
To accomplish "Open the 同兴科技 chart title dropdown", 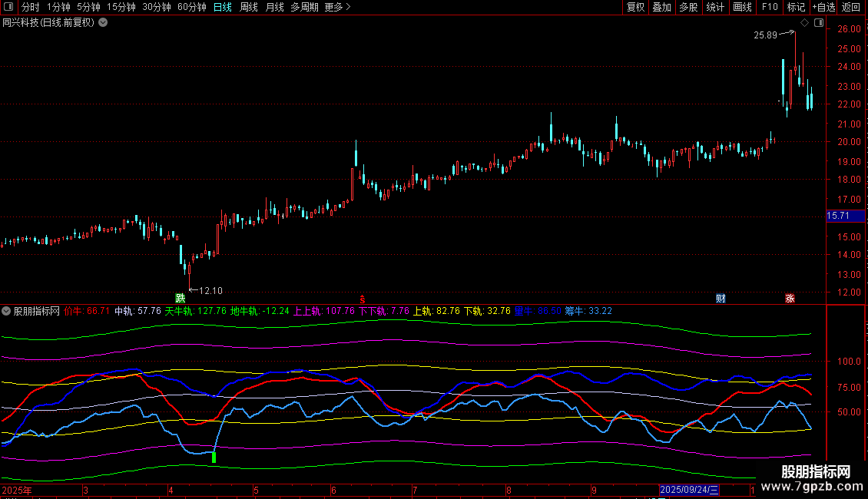I will click(103, 23).
